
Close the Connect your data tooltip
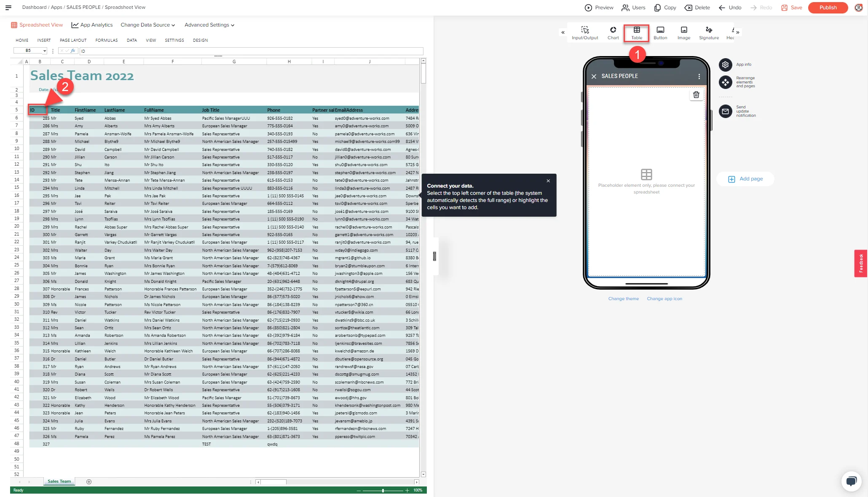pyautogui.click(x=548, y=181)
